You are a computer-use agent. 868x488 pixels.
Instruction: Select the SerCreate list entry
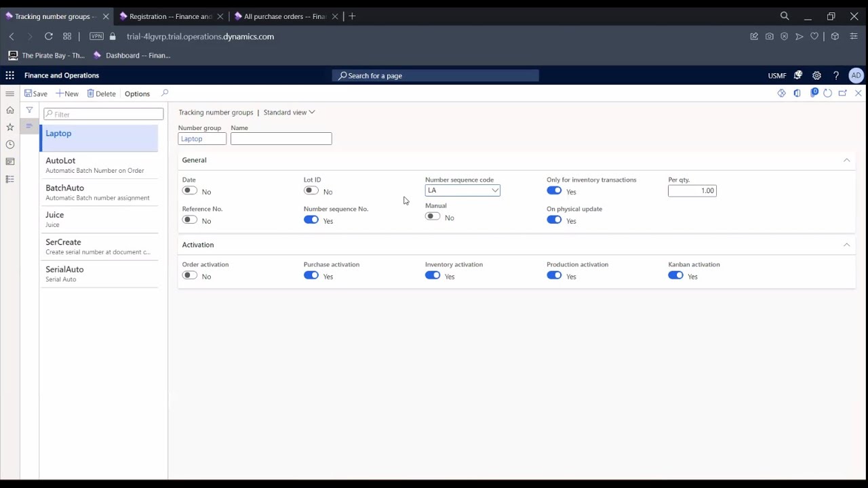(99, 247)
